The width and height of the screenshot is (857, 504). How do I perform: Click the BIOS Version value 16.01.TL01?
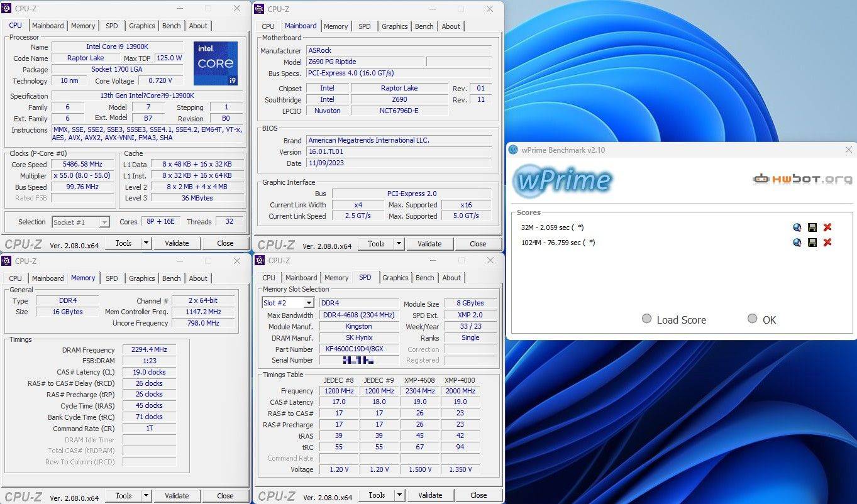tap(399, 152)
